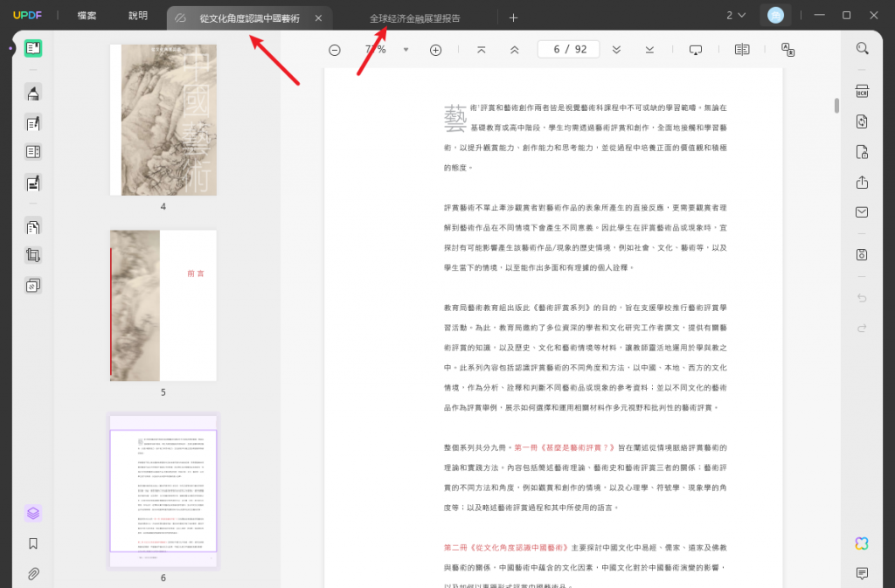Open the Form preparation tool icon
895x588 pixels.
33,152
